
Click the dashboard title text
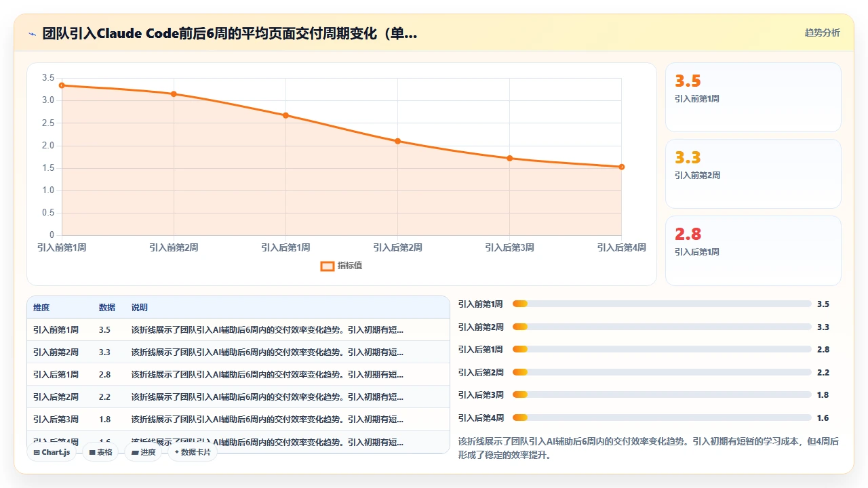pos(230,34)
